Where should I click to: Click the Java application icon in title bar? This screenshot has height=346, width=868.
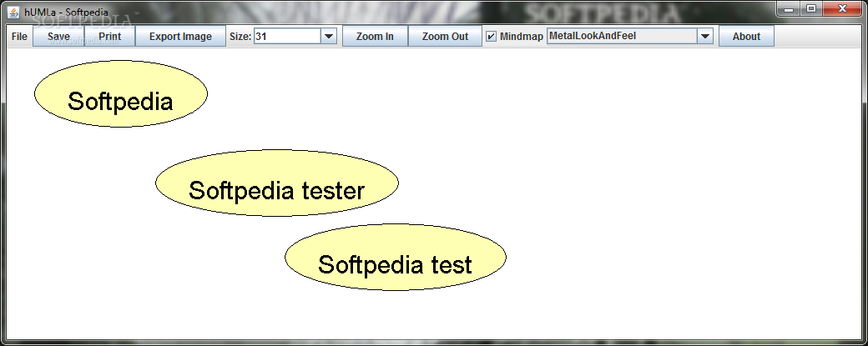pos(13,12)
